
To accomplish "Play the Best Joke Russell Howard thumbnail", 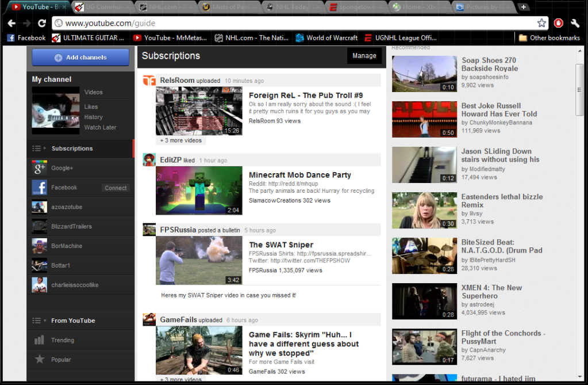I will (424, 119).
